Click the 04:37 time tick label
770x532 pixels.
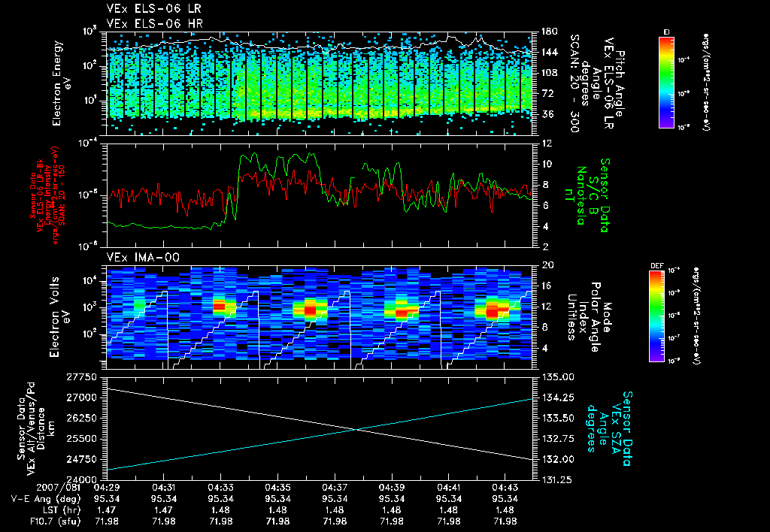point(335,488)
